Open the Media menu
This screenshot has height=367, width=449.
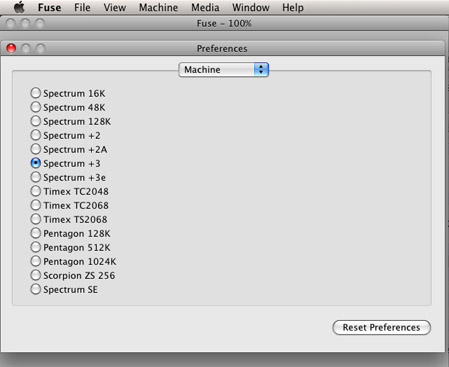coord(205,7)
